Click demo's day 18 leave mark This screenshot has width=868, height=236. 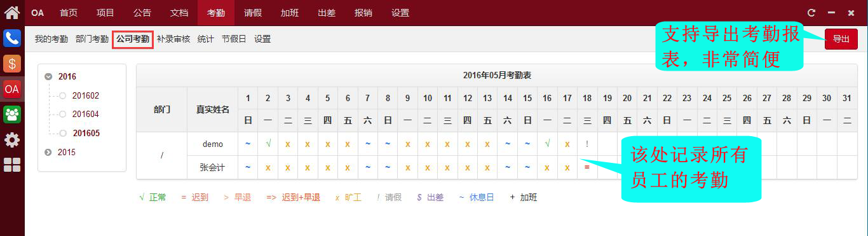pyautogui.click(x=587, y=144)
